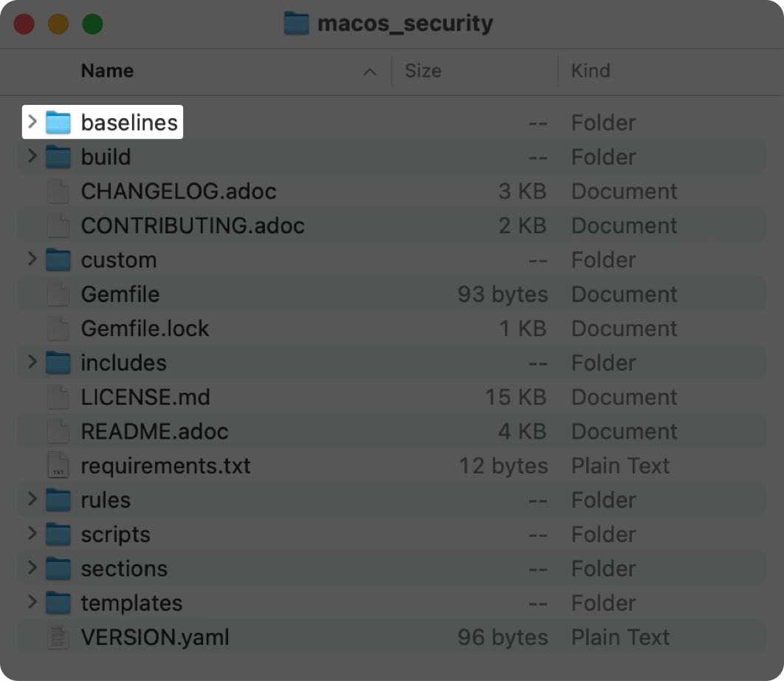784x681 pixels.
Task: Click the VERSION.yaml file icon
Action: pos(58,637)
